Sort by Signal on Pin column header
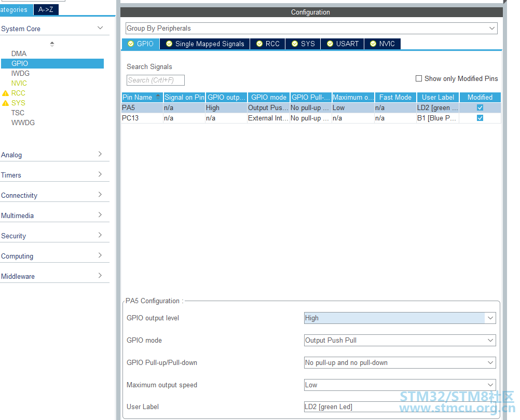The width and height of the screenshot is (520, 420). [x=184, y=97]
